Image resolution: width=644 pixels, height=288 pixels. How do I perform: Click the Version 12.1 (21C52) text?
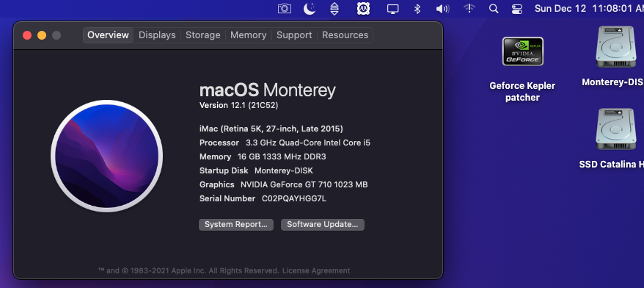click(238, 105)
